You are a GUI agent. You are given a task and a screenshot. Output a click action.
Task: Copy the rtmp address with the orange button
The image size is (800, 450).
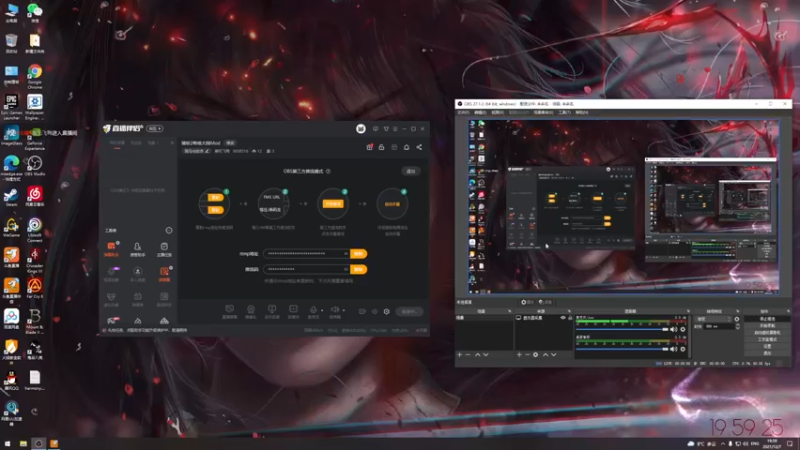359,254
